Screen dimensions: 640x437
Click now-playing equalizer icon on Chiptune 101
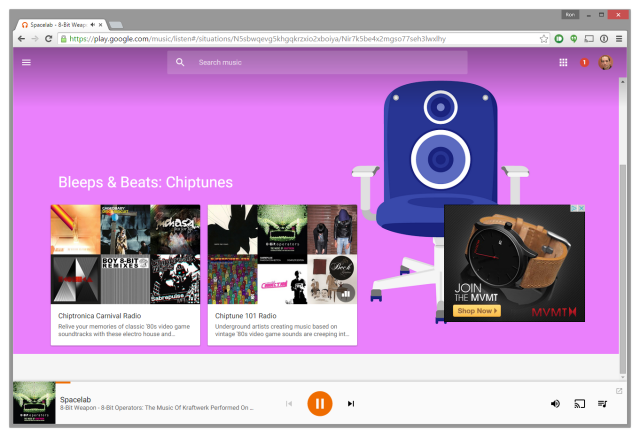click(346, 293)
